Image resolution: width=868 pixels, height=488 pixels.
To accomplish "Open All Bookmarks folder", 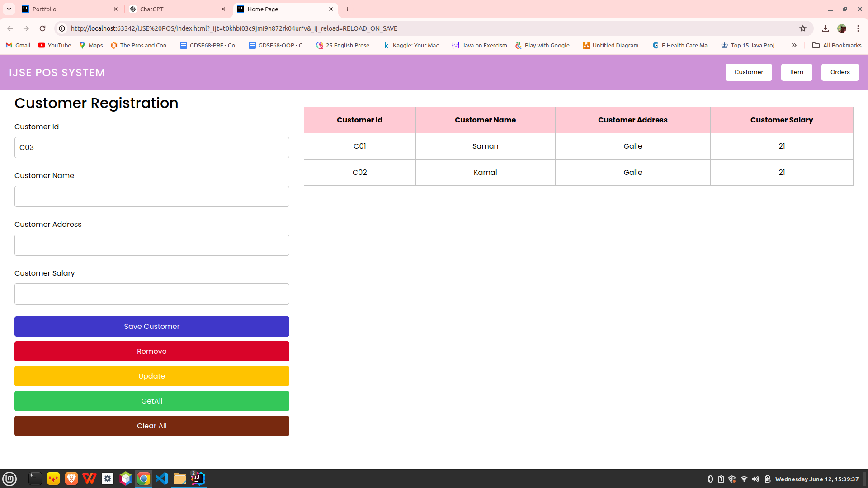I will click(x=837, y=45).
